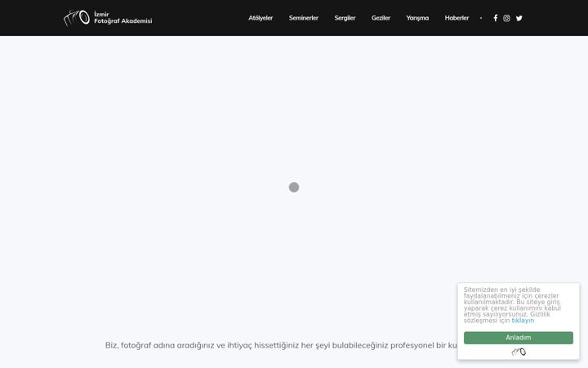The width and height of the screenshot is (588, 368).
Task: Click the text starting "Biz, fotoğraf adına"
Action: (x=281, y=345)
